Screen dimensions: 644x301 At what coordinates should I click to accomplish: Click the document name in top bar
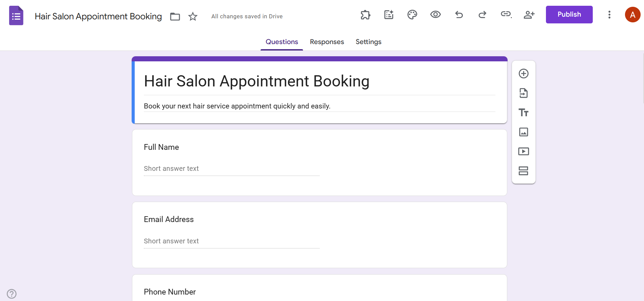[98, 16]
